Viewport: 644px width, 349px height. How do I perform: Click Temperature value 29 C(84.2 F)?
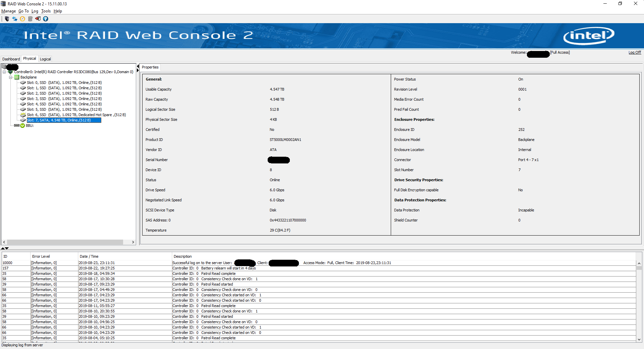point(280,230)
